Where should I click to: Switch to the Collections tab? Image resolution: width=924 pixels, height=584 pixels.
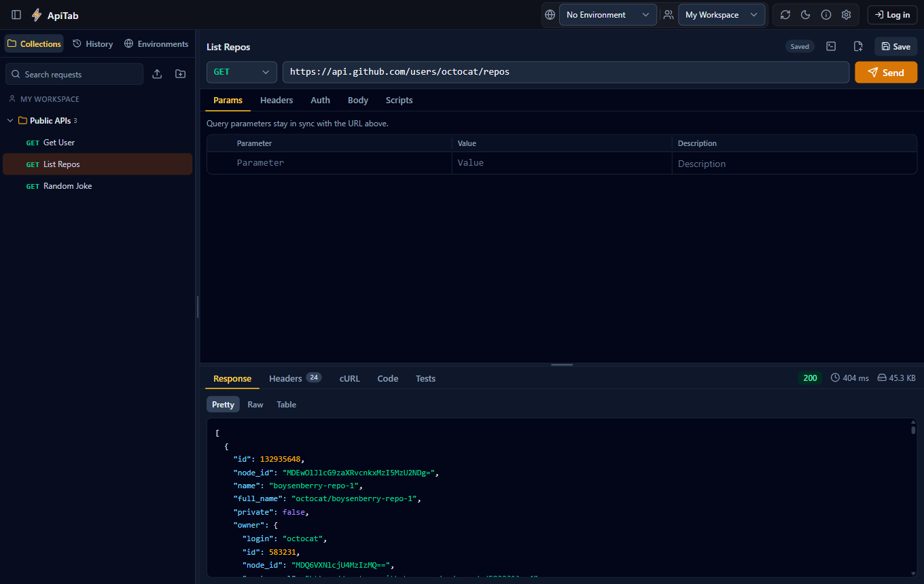click(x=34, y=43)
